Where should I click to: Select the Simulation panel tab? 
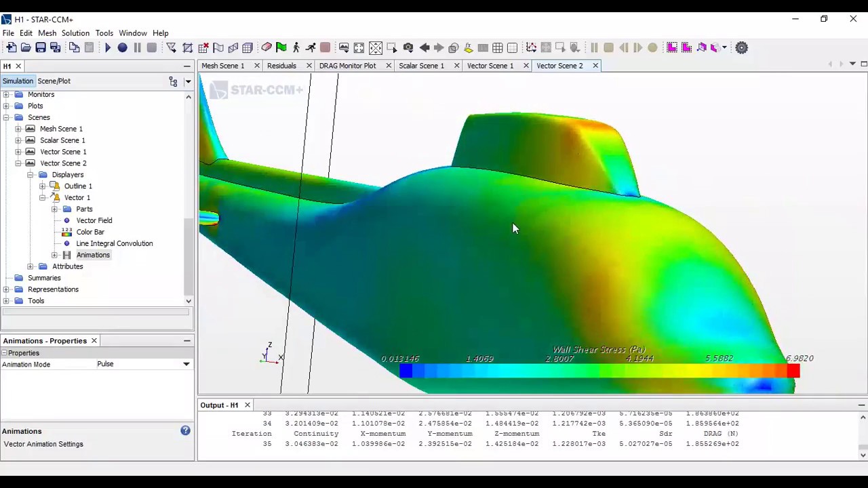(18, 81)
